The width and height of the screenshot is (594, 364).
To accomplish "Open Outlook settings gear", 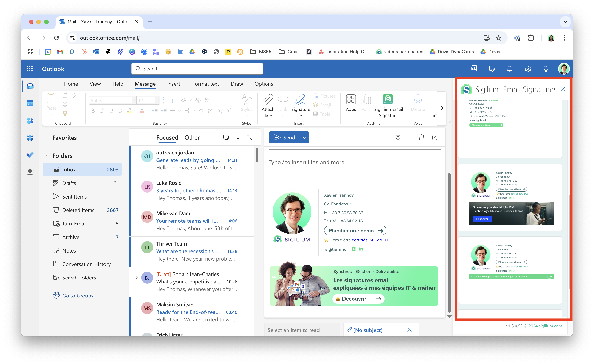I will tap(527, 69).
